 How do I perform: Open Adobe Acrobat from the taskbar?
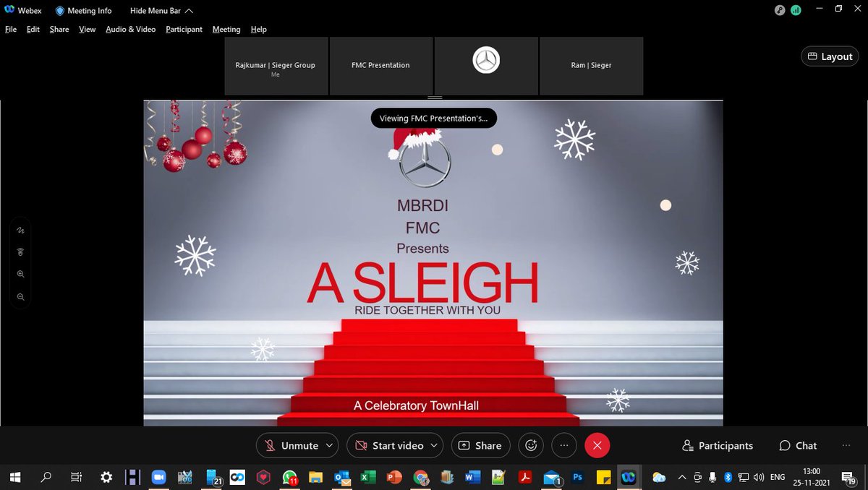(525, 477)
